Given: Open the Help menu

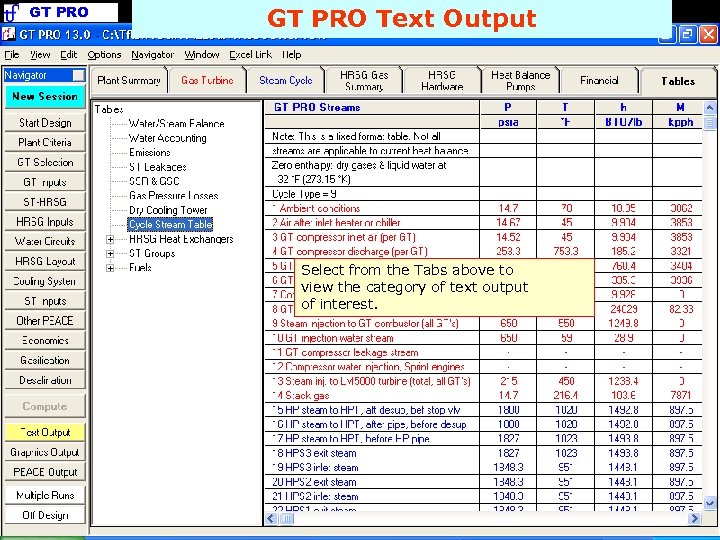Looking at the screenshot, I should (x=292, y=55).
